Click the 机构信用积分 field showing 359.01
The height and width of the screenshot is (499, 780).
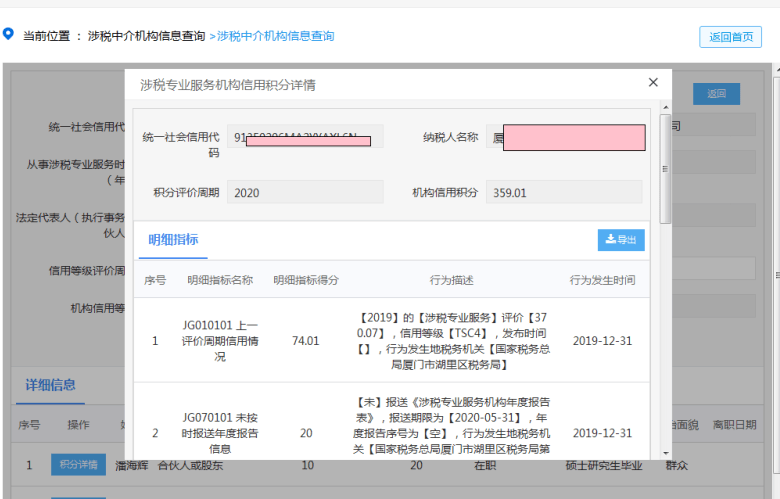[x=564, y=193]
